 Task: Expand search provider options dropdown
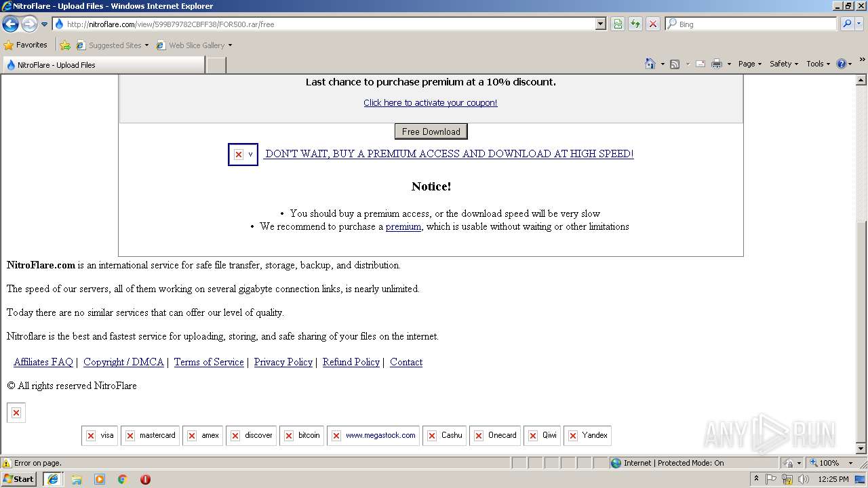[859, 24]
